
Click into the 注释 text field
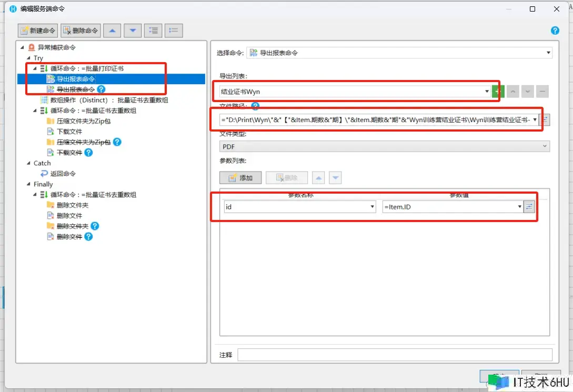pyautogui.click(x=395, y=355)
